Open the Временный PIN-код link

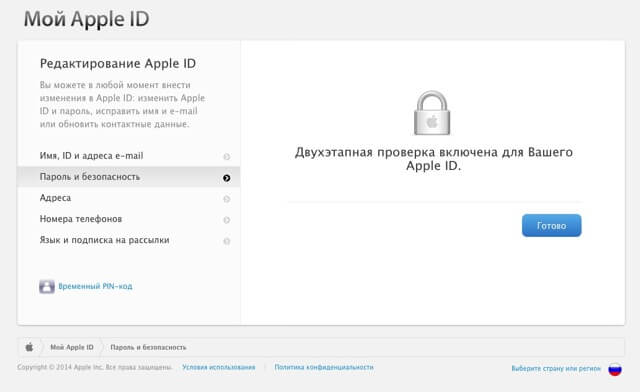pyautogui.click(x=95, y=286)
